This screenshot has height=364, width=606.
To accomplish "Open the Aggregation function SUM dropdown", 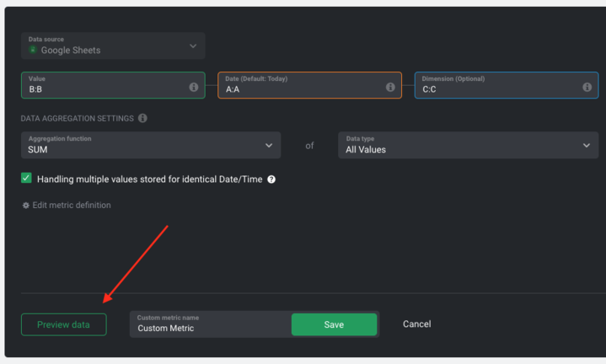I will (x=151, y=145).
